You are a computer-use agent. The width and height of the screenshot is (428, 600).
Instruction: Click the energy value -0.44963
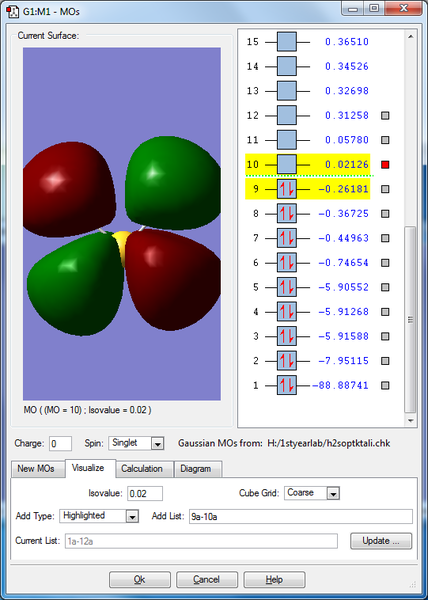(343, 238)
